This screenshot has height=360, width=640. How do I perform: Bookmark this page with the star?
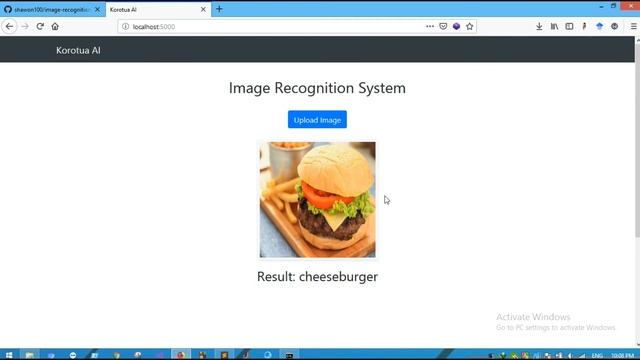click(469, 27)
